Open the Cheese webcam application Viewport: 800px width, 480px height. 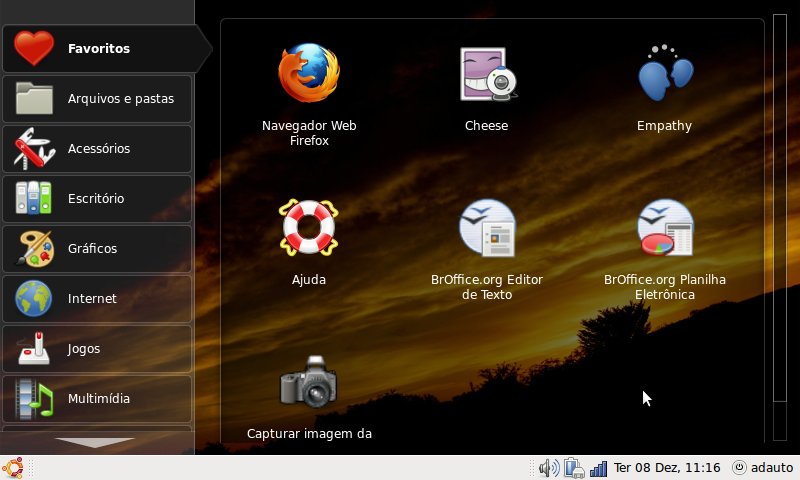(x=487, y=74)
